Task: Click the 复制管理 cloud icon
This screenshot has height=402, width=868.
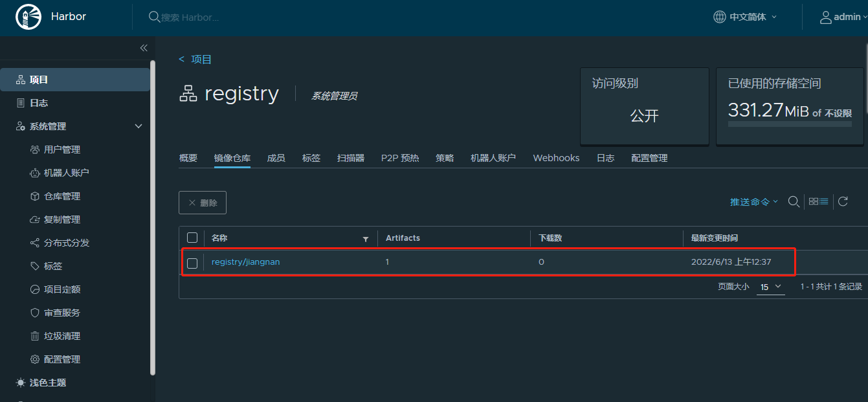Action: [x=35, y=219]
